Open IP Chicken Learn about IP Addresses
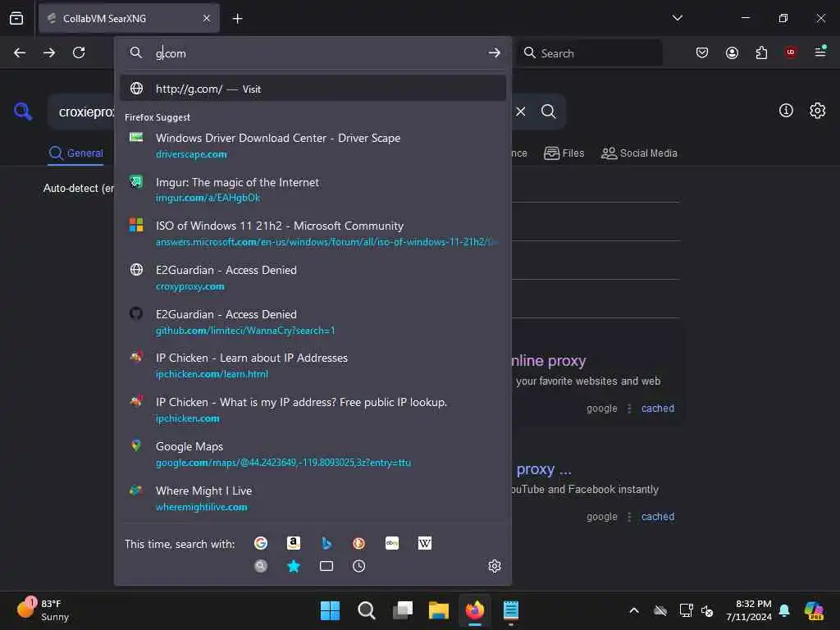This screenshot has height=630, width=840. tap(313, 366)
